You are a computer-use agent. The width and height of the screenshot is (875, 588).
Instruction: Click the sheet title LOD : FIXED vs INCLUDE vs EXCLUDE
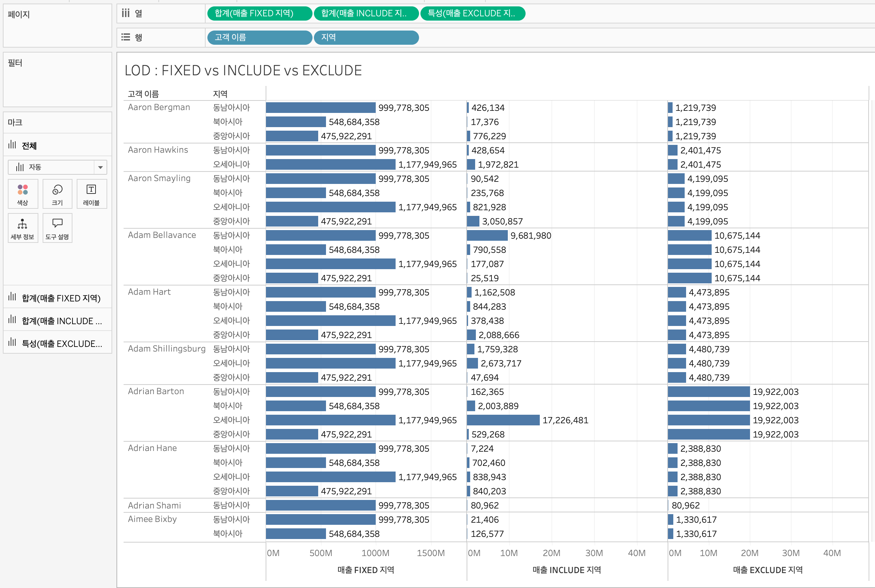coord(243,71)
